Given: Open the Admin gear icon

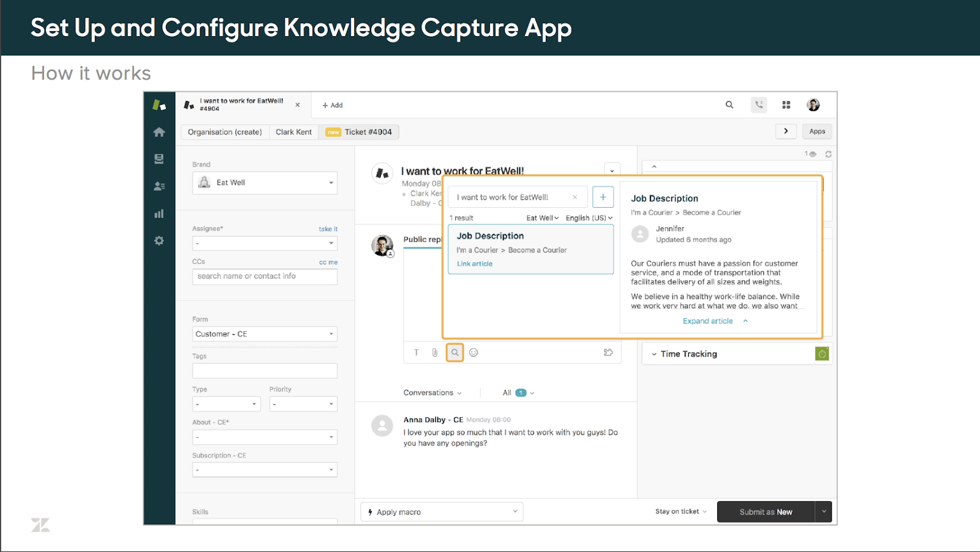Looking at the screenshot, I should 159,241.
